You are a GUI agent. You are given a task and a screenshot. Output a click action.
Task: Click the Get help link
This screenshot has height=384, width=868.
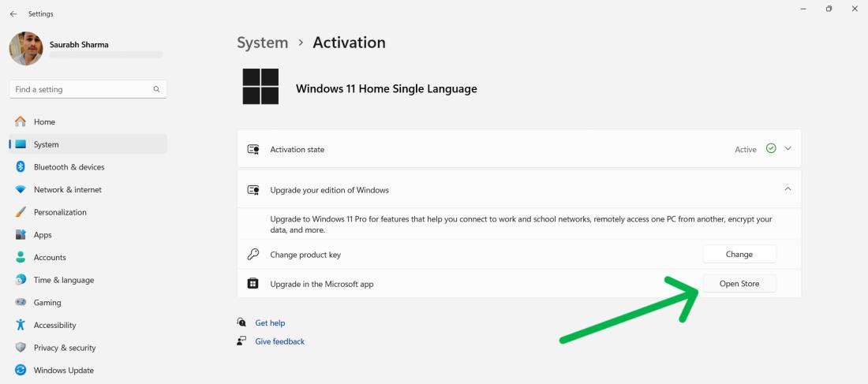pos(270,323)
